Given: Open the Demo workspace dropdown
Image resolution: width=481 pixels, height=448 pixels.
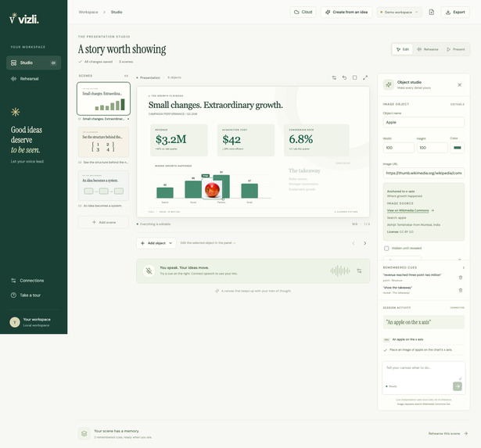Looking at the screenshot, I should point(399,12).
